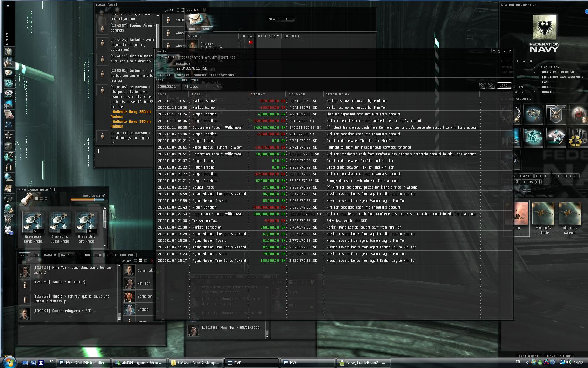Sort wallet journal by Description column
Viewport: 588px width, 368px height.
401,94
